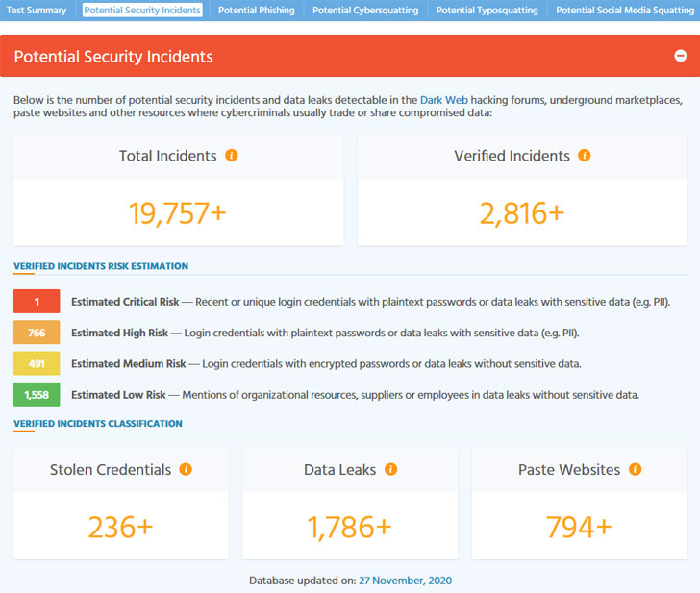Select the Potential Security Incidents tab
This screenshot has width=700, height=593.
pyautogui.click(x=142, y=11)
